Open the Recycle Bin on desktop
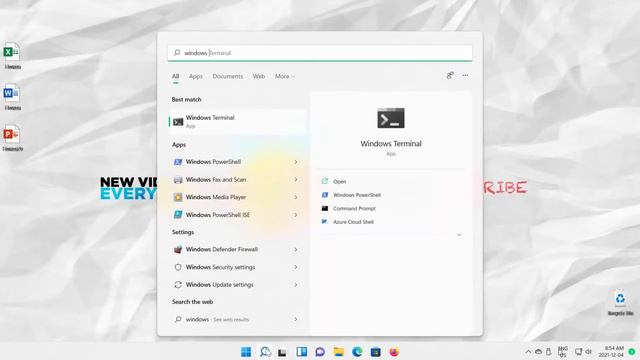 [620, 303]
